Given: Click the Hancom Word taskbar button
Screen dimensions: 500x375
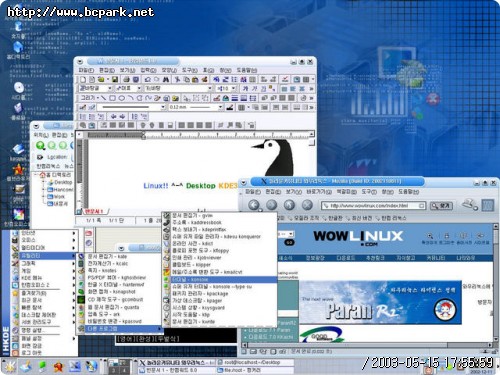Looking at the screenshot, I should pos(177,370).
